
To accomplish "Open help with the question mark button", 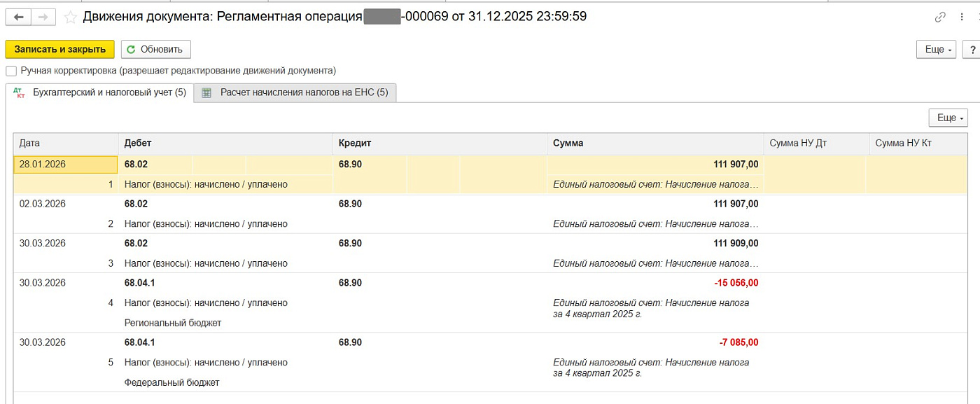I will tap(972, 50).
